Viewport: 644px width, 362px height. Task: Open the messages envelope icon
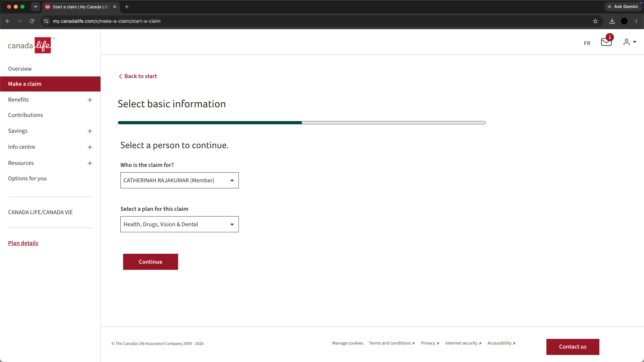(606, 42)
